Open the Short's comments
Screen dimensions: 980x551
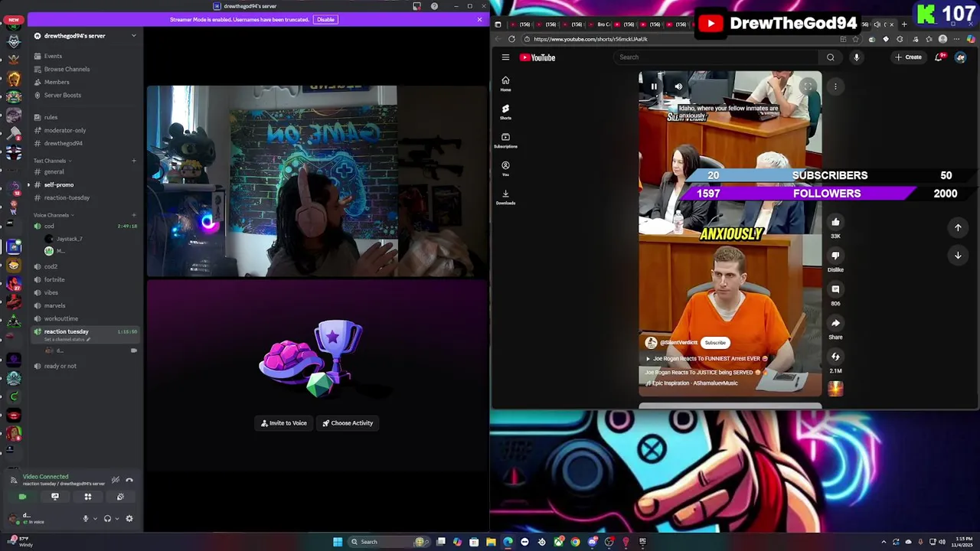(835, 289)
